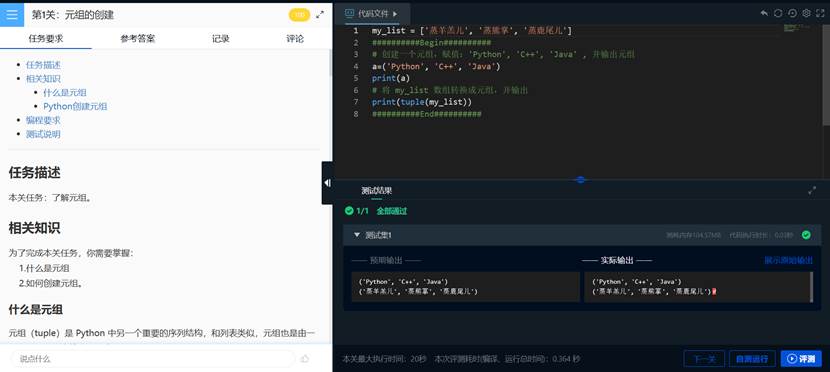Image resolution: width=830 pixels, height=372 pixels.
Task: Click the blue 评测 evaluate button
Action: pyautogui.click(x=801, y=359)
